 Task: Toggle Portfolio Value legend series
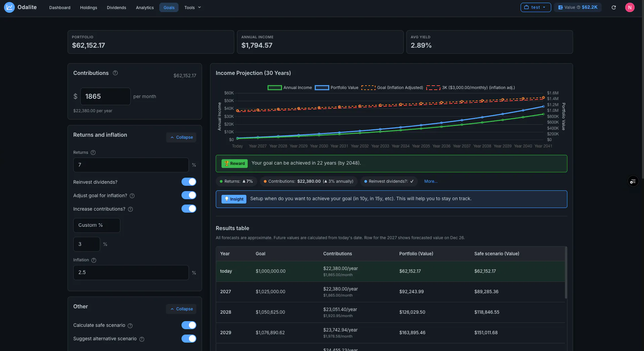[337, 88]
